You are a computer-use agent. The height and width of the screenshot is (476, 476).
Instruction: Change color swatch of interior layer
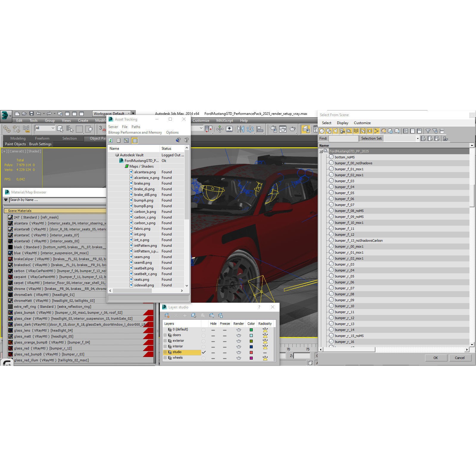pyautogui.click(x=251, y=347)
